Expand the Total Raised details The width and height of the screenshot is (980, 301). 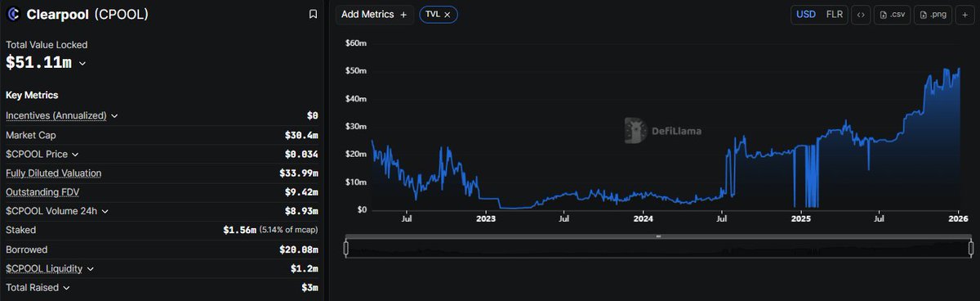tap(66, 288)
